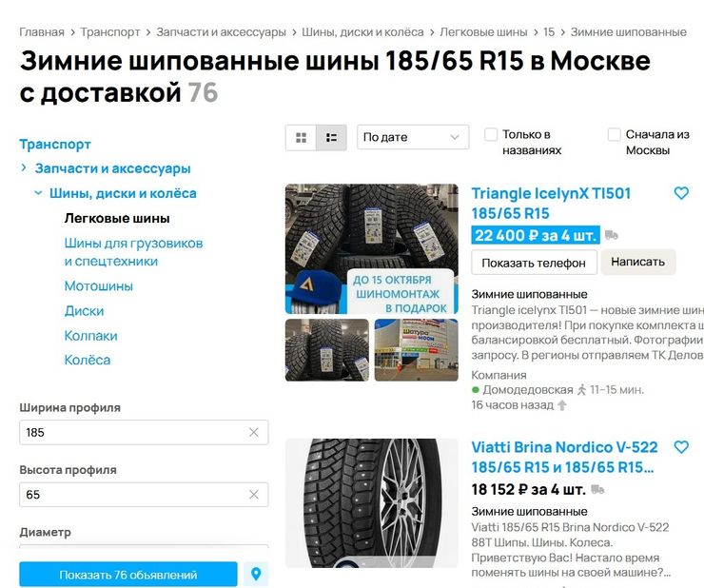Expand 'Запчасти и аксессуары' category arrow
The height and width of the screenshot is (588, 704).
point(24,168)
